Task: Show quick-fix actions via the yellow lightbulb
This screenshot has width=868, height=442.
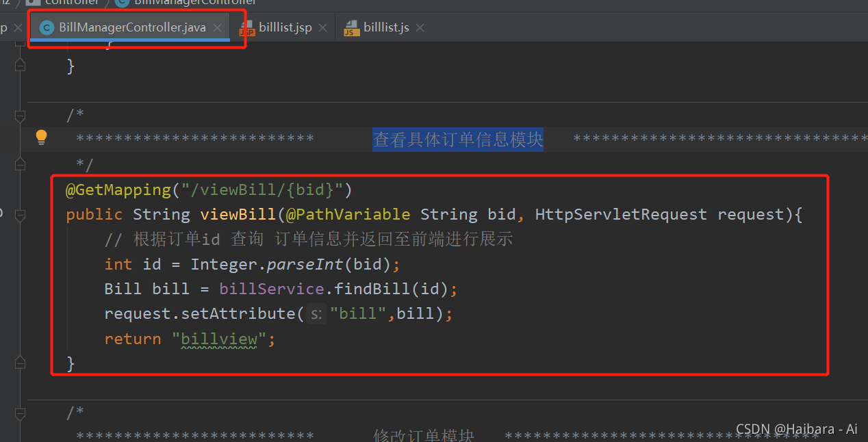Action: click(41, 138)
